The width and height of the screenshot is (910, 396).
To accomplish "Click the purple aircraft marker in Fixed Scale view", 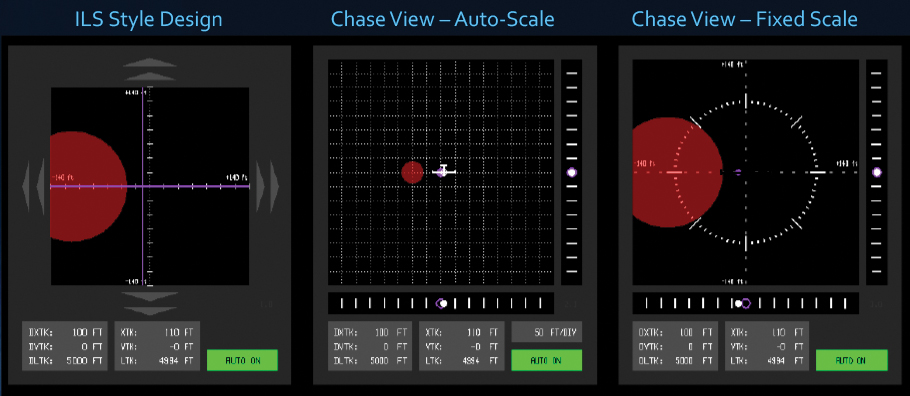I will [738, 172].
